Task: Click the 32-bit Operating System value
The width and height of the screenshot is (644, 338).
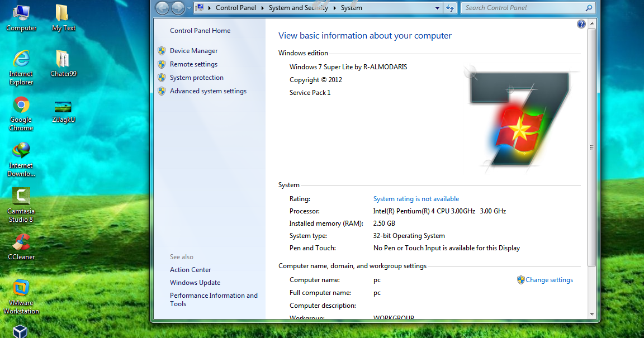Action: (409, 236)
